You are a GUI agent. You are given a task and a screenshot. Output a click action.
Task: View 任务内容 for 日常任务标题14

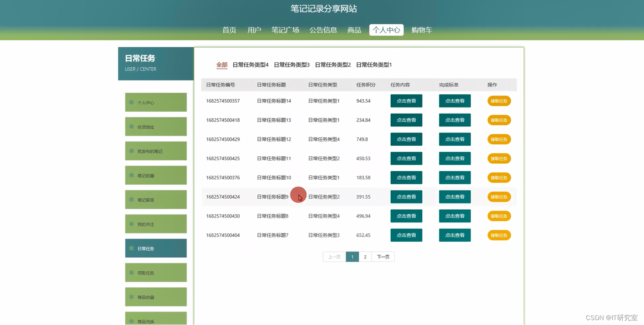point(406,101)
